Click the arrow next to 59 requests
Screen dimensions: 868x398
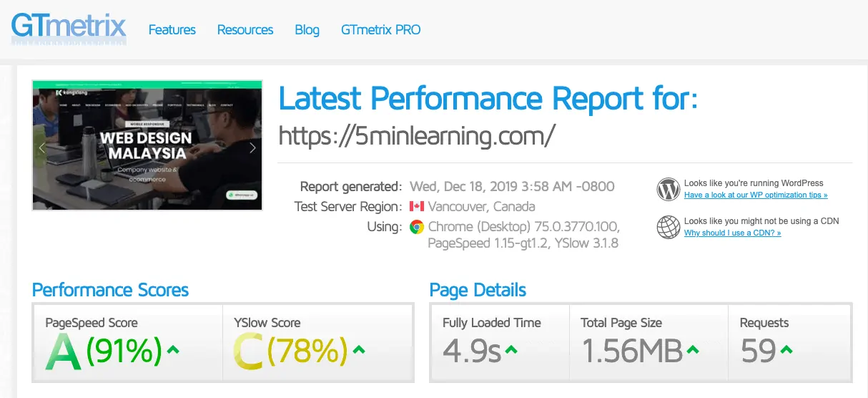tap(786, 350)
